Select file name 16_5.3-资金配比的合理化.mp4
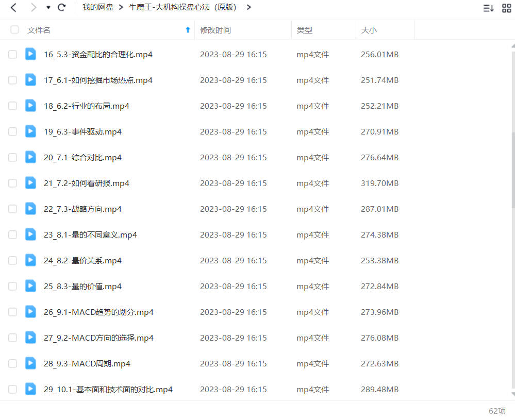 (98, 55)
